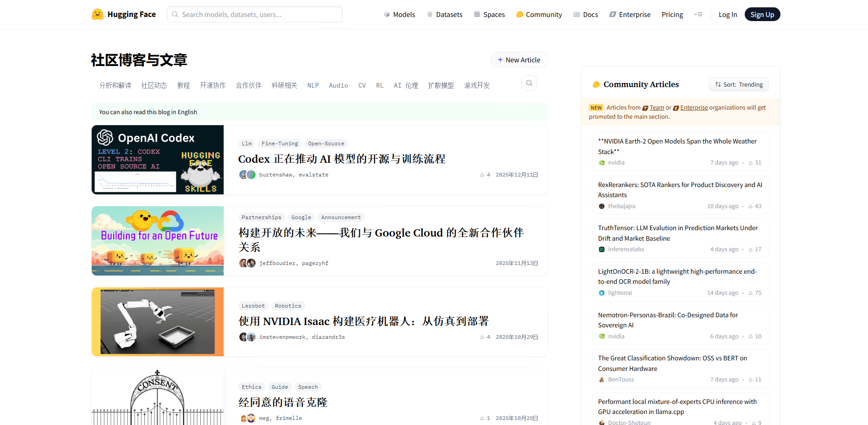Open the Models nav item
Image resolution: width=868 pixels, height=425 pixels.
point(399,15)
